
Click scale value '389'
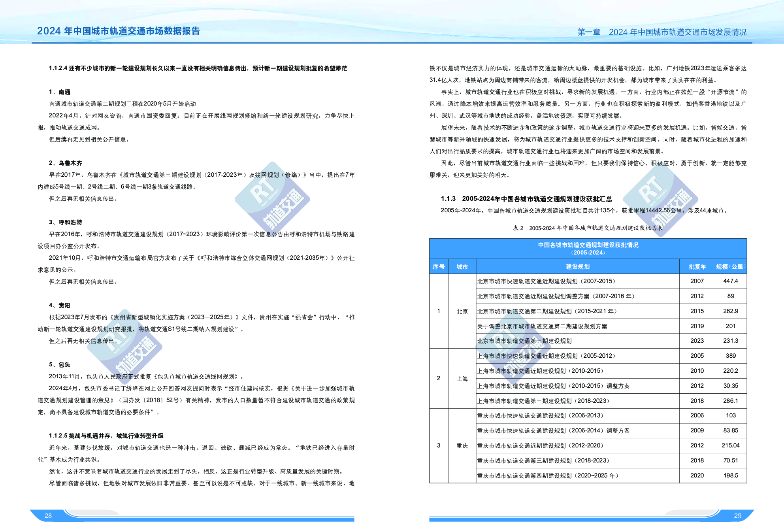coord(731,356)
